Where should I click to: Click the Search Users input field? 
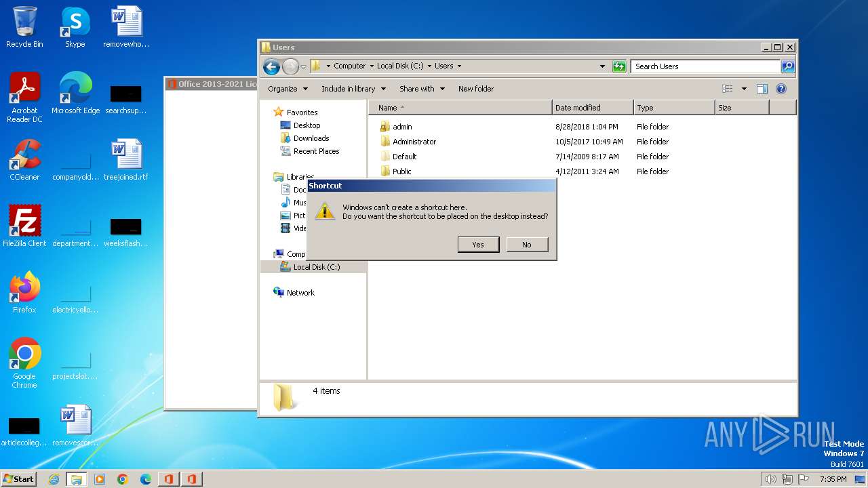coord(705,66)
